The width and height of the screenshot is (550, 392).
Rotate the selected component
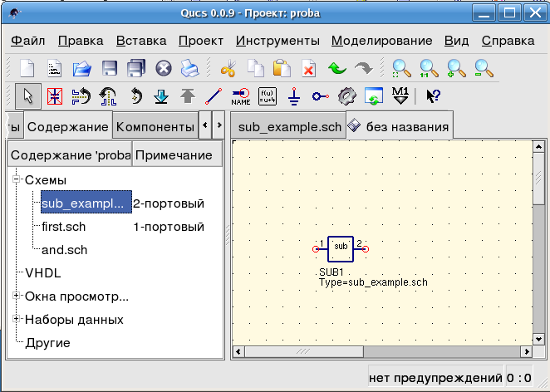point(135,96)
